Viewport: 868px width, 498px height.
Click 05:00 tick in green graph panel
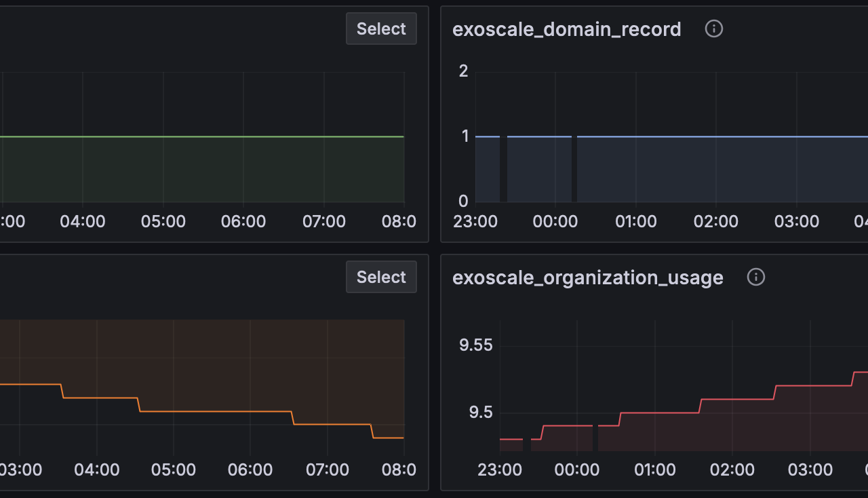(x=163, y=221)
